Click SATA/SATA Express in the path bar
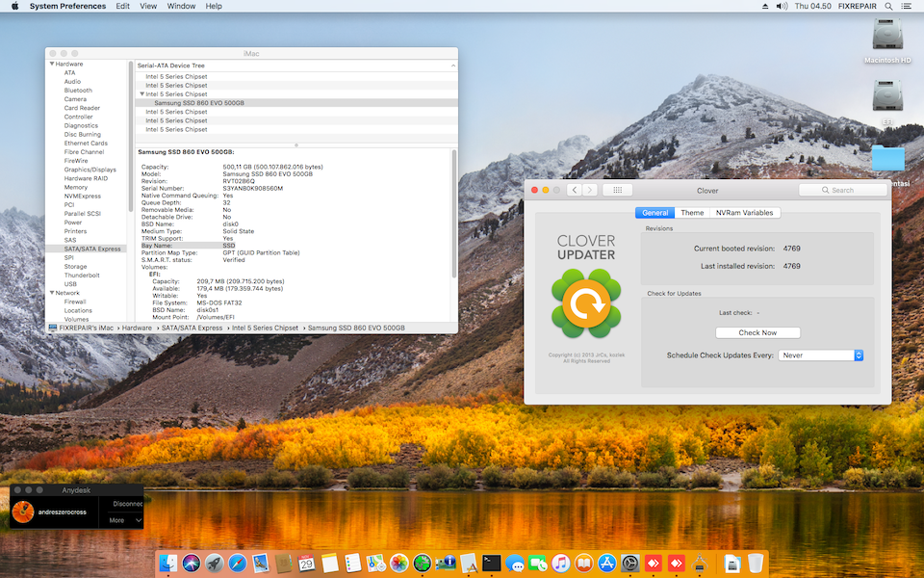 192,328
